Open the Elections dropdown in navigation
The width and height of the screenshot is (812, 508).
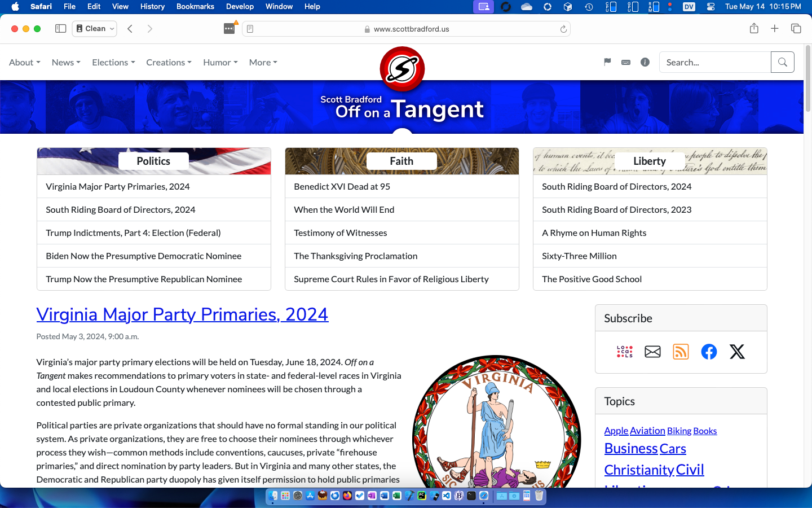pos(113,62)
